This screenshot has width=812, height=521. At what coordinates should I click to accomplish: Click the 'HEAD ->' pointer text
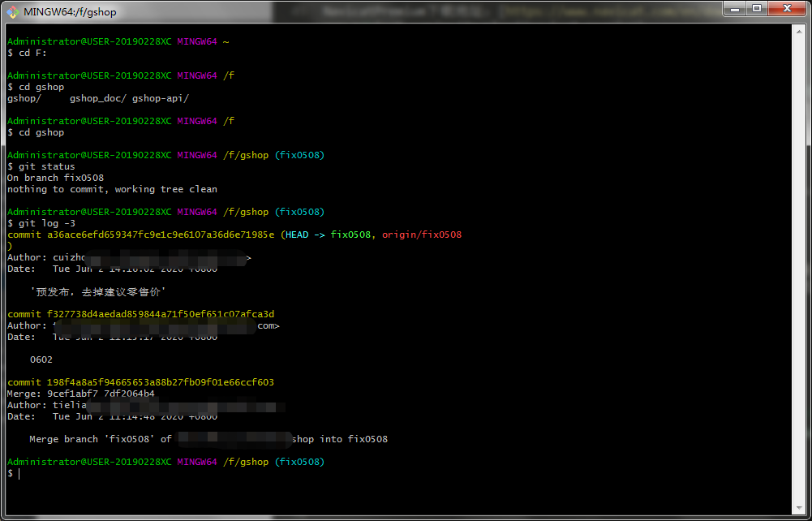[x=306, y=235]
